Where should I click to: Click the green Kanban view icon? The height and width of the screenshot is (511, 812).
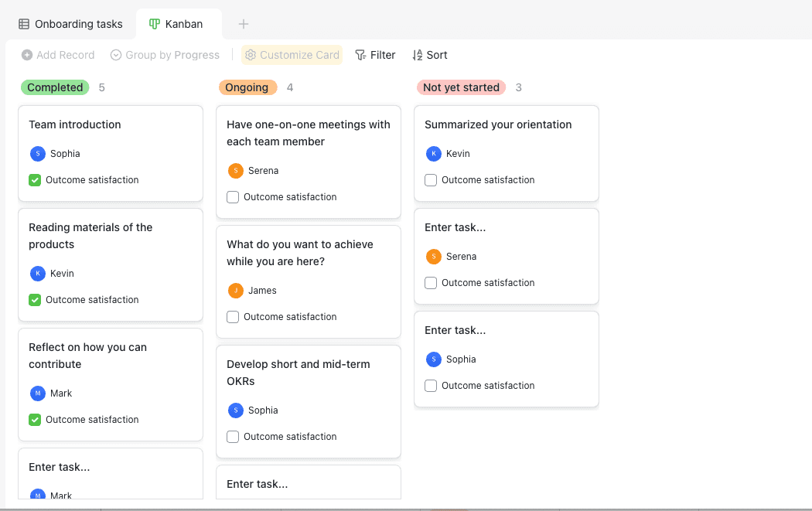(x=155, y=24)
